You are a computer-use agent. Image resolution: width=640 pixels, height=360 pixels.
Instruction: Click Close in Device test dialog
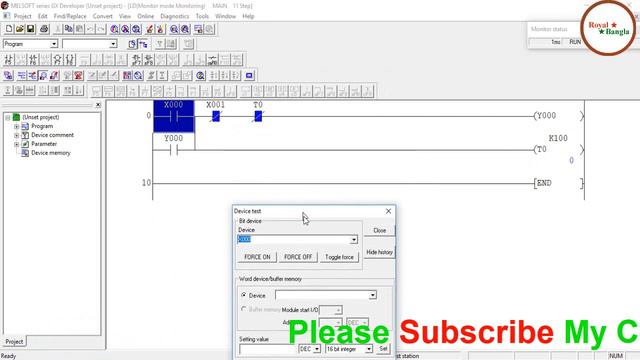(x=380, y=230)
